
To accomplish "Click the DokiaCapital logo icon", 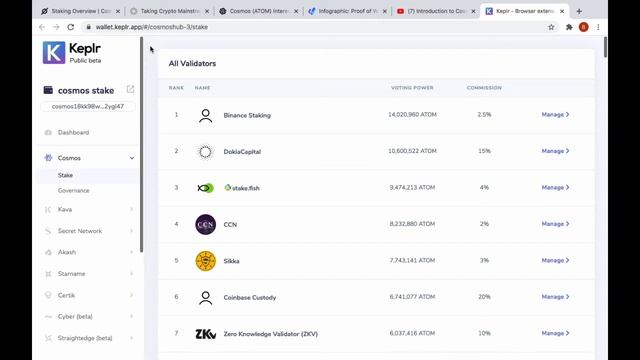I will tap(205, 152).
